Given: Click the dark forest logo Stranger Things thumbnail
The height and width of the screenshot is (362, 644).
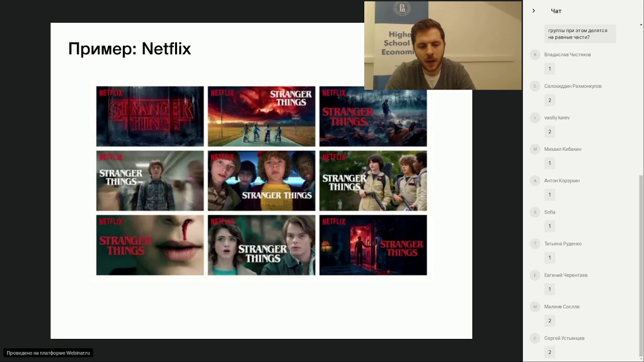Looking at the screenshot, I should 150,116.
